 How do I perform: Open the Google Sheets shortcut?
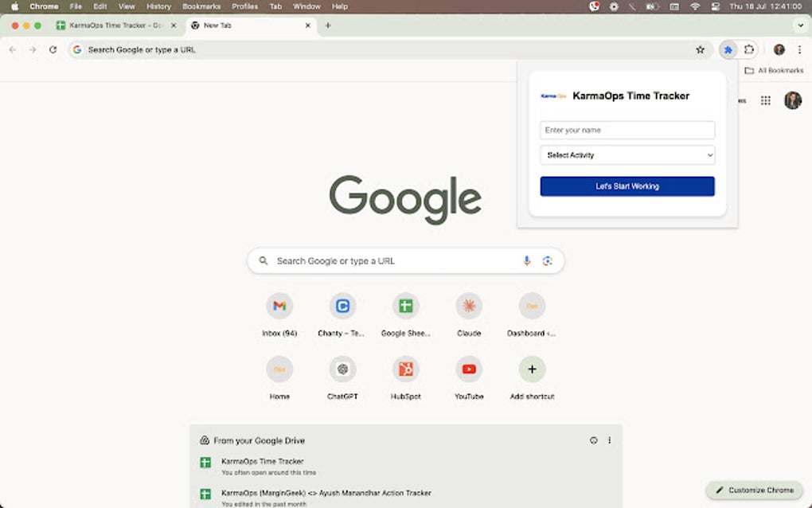point(405,306)
